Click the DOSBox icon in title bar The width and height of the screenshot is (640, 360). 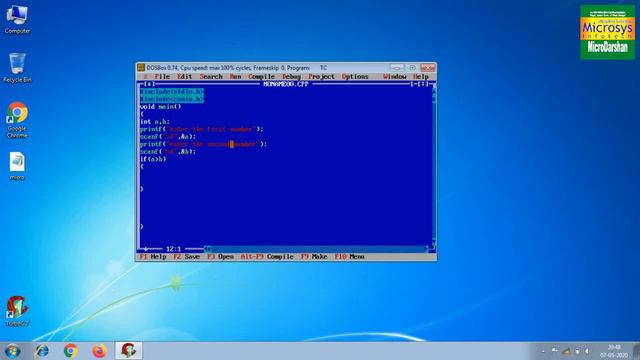pos(141,67)
